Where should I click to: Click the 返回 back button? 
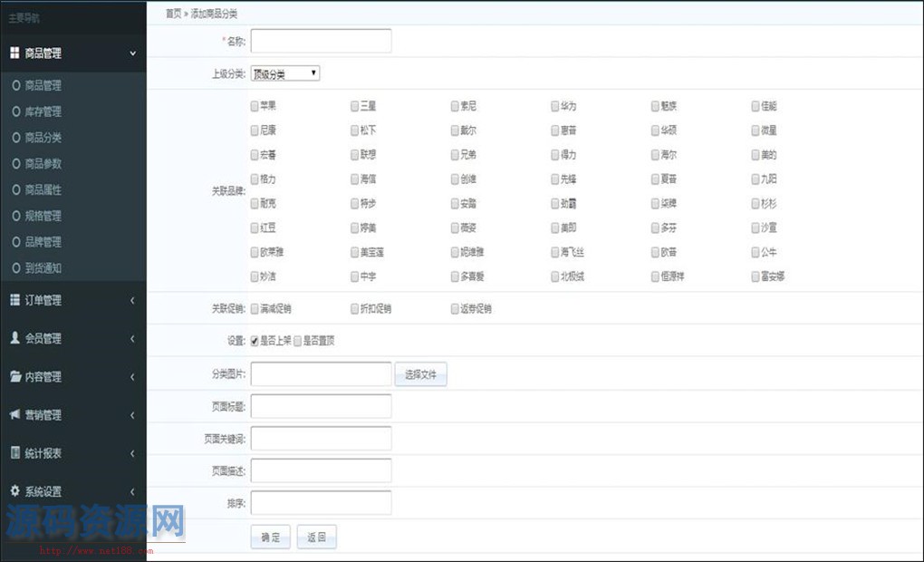pyautogui.click(x=316, y=537)
